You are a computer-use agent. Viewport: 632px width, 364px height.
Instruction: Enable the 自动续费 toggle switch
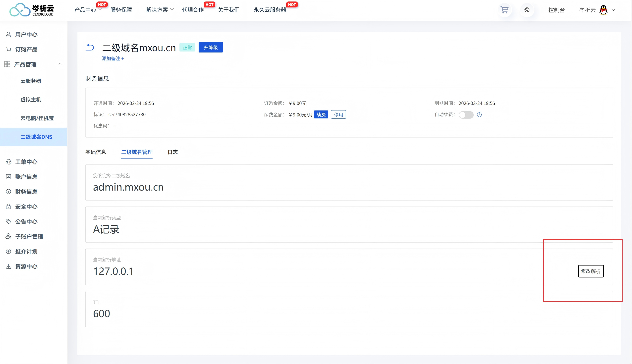[466, 115]
